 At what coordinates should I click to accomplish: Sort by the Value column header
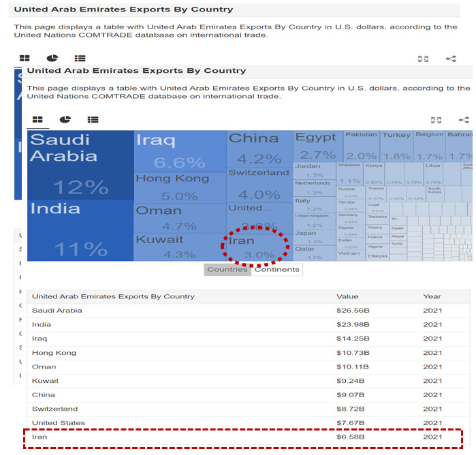click(x=347, y=296)
